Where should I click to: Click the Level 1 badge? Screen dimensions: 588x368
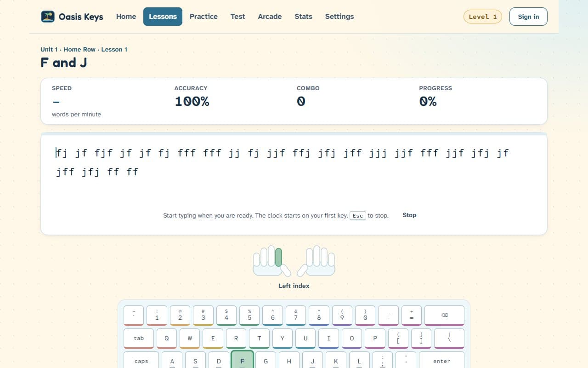click(x=483, y=17)
